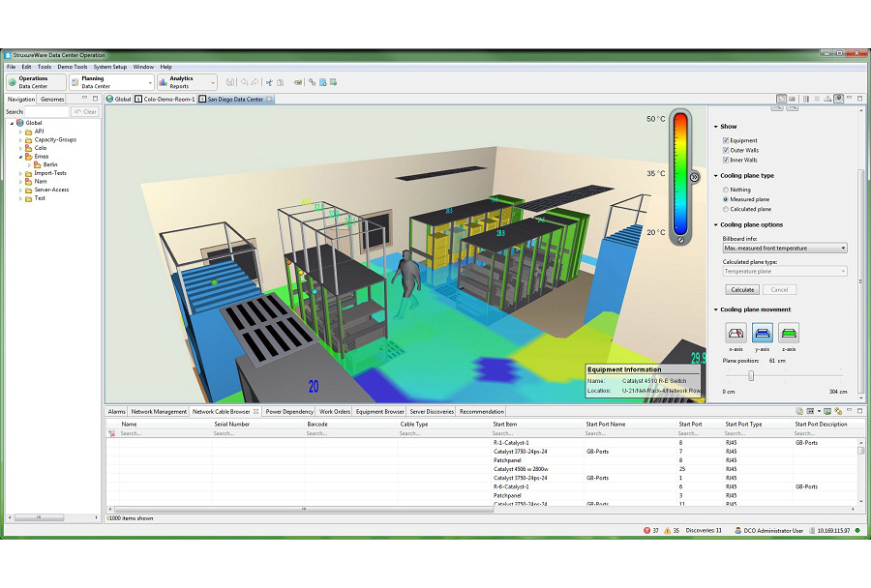The height and width of the screenshot is (588, 871).
Task: Collapse the Cooling plane options section
Action: click(716, 225)
